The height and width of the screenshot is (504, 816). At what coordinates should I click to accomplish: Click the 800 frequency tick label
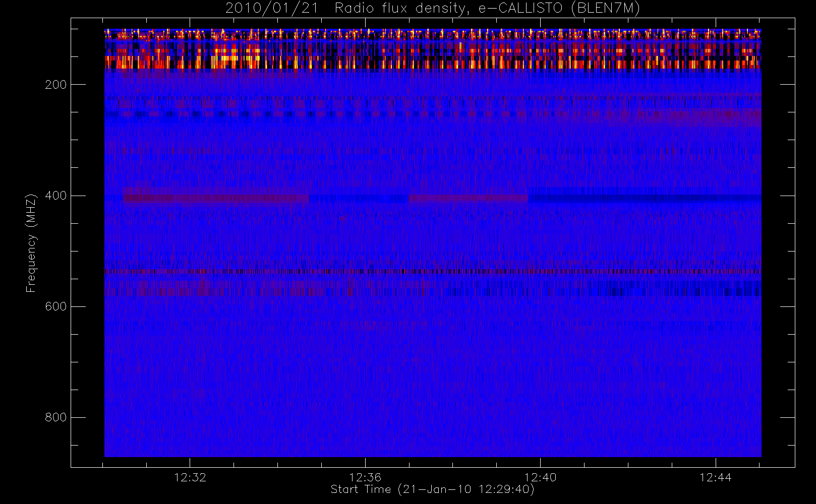pyautogui.click(x=56, y=417)
